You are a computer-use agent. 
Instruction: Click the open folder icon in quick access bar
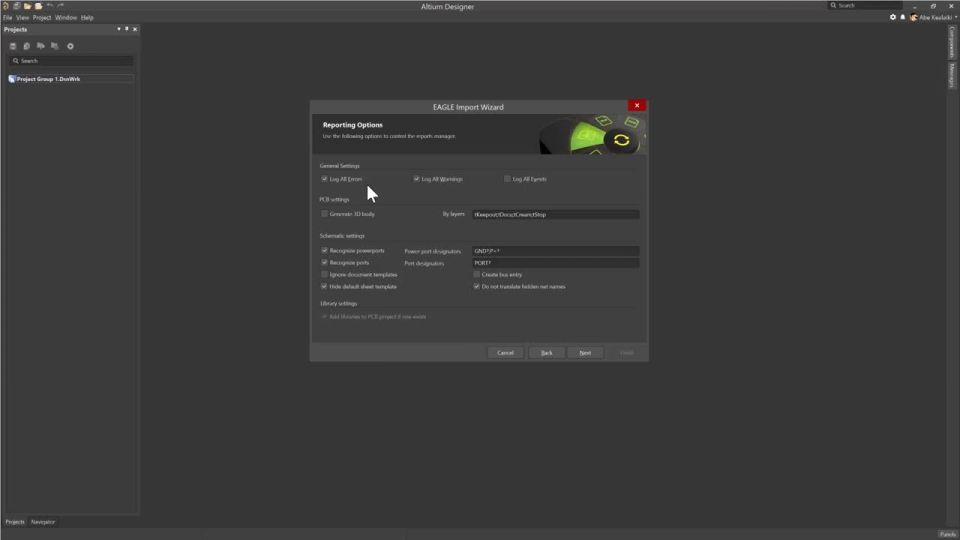coord(28,6)
